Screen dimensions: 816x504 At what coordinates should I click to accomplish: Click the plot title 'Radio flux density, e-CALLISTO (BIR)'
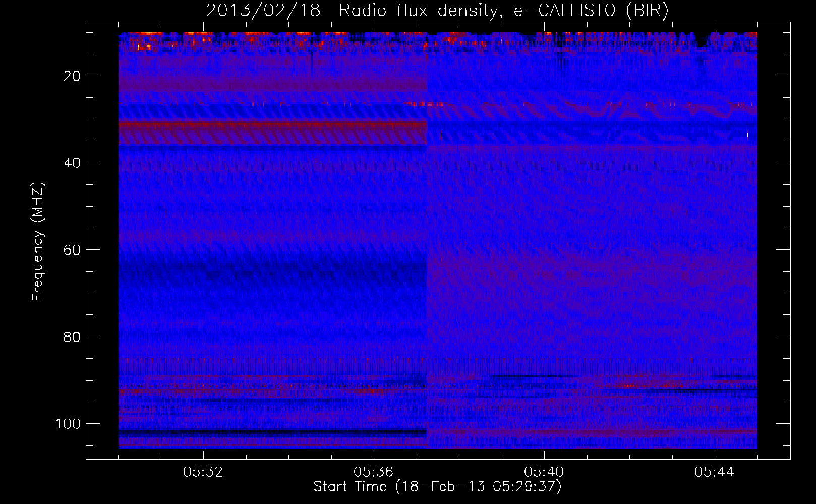point(504,11)
